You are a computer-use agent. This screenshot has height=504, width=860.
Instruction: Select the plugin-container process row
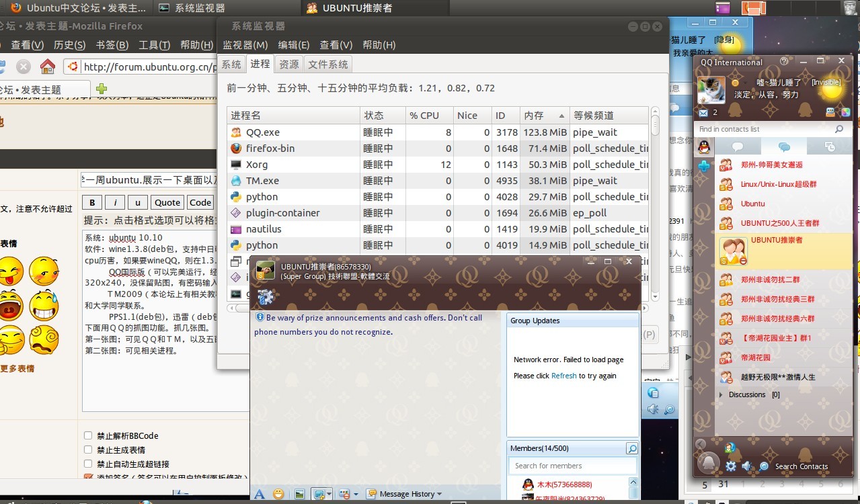point(438,213)
